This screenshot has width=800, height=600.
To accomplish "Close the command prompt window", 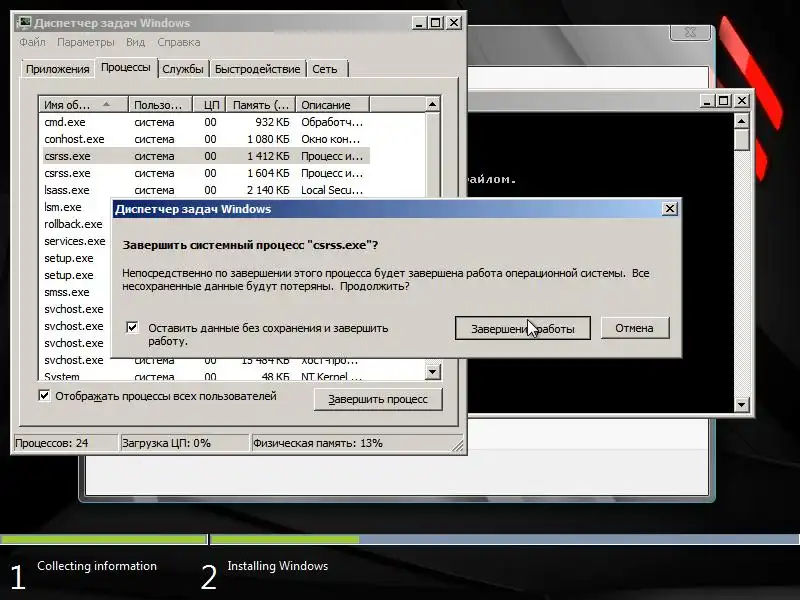I will click(741, 101).
